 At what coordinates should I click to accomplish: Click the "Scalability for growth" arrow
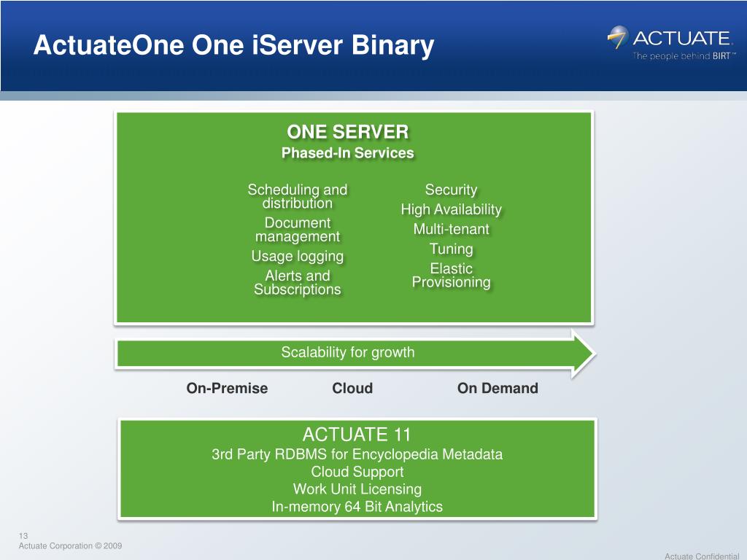(x=355, y=354)
